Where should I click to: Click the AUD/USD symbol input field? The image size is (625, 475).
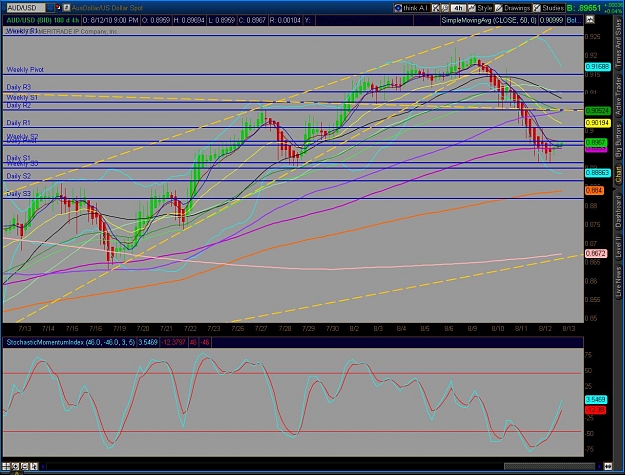pyautogui.click(x=26, y=8)
